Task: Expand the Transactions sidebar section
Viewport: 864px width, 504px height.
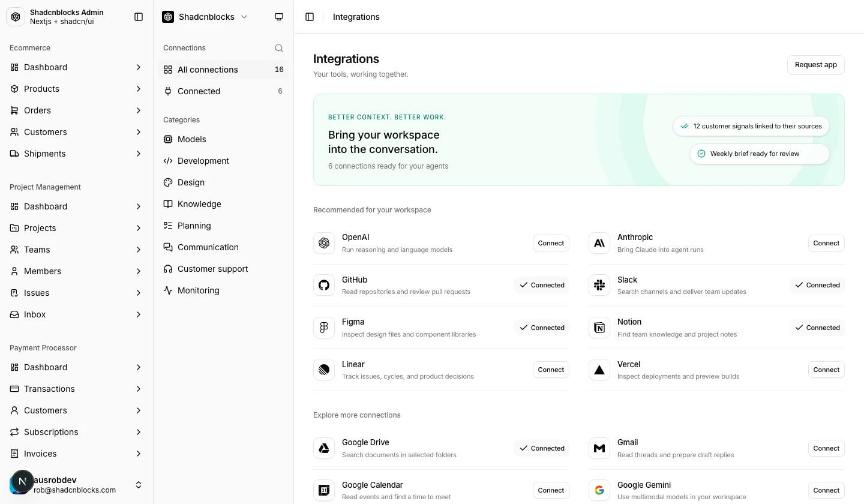Action: pyautogui.click(x=77, y=389)
